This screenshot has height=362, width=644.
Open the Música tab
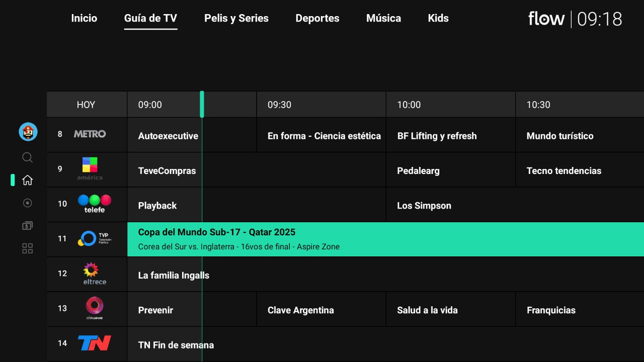pyautogui.click(x=383, y=19)
